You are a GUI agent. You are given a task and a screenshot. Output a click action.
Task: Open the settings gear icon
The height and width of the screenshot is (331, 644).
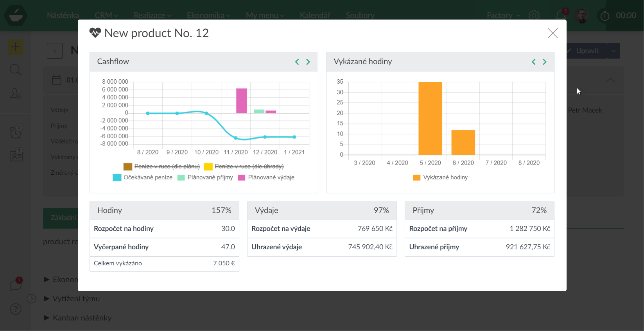pyautogui.click(x=534, y=15)
